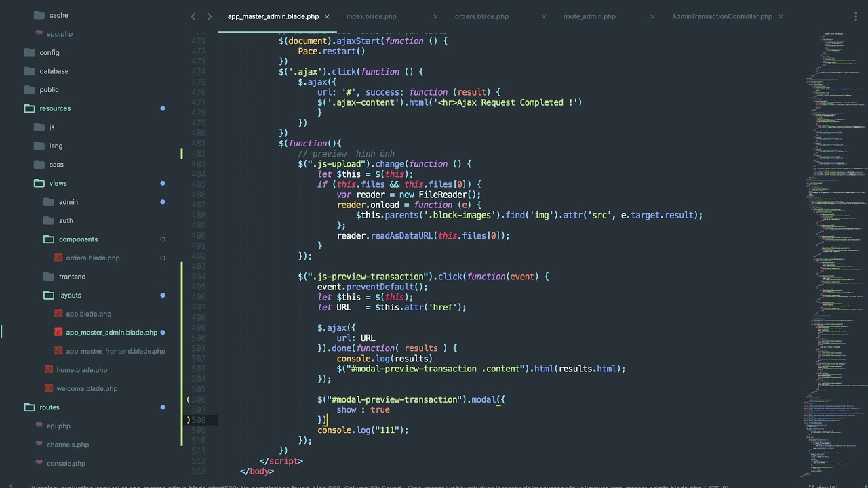868x488 pixels.
Task: Switch to the route_admin.php tab
Action: click(x=589, y=16)
